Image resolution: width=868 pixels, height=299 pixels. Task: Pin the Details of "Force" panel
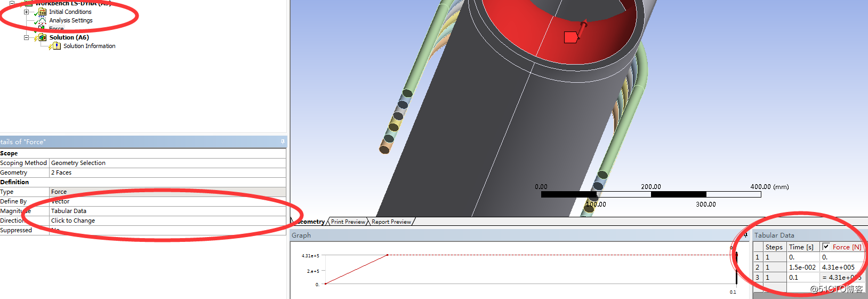[283, 141]
